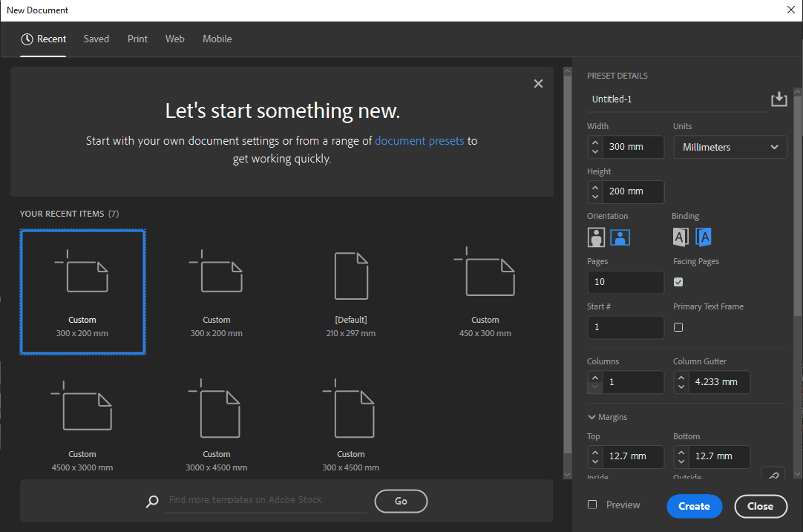Toggle the Preview checkbox
The height and width of the screenshot is (532, 803).
592,505
